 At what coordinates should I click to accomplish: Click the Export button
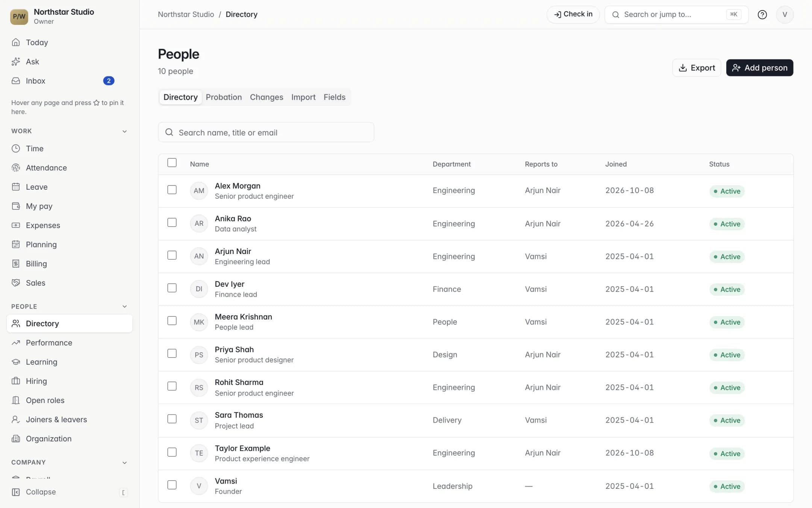point(697,68)
